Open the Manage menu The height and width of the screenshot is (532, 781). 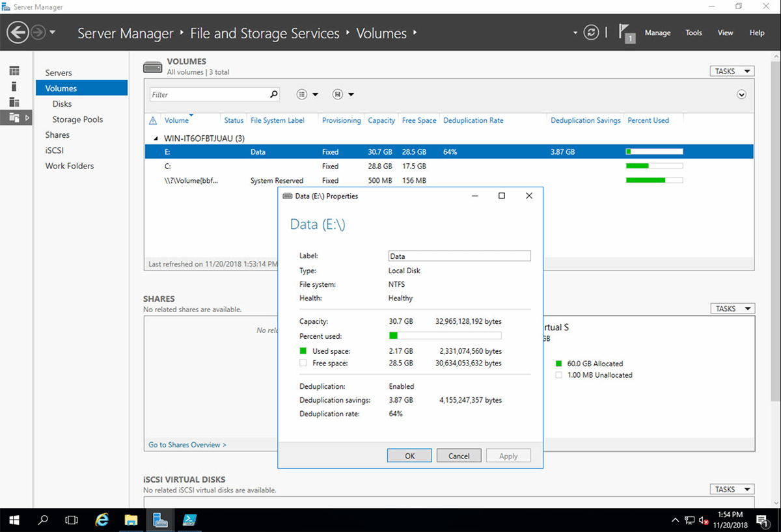click(x=657, y=33)
